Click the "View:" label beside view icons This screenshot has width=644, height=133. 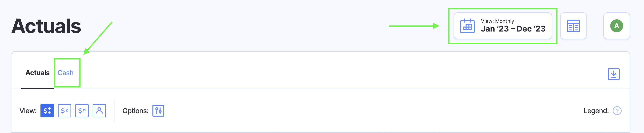[x=28, y=111]
